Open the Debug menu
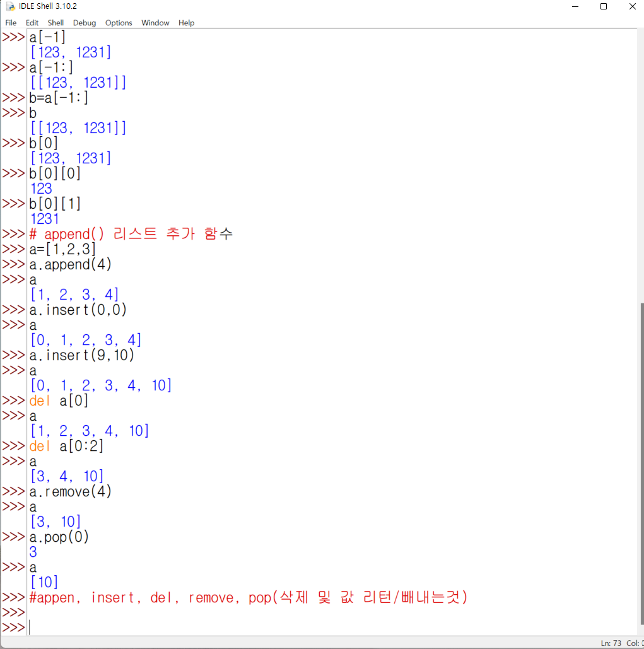 (x=85, y=23)
